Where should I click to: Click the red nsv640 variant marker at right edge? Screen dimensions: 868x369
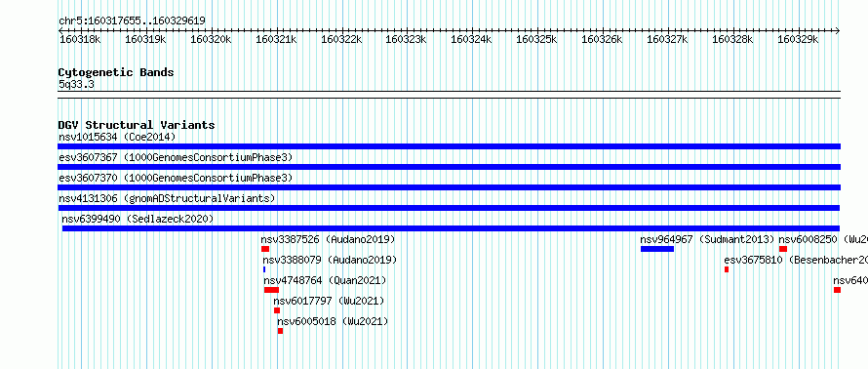point(837,290)
